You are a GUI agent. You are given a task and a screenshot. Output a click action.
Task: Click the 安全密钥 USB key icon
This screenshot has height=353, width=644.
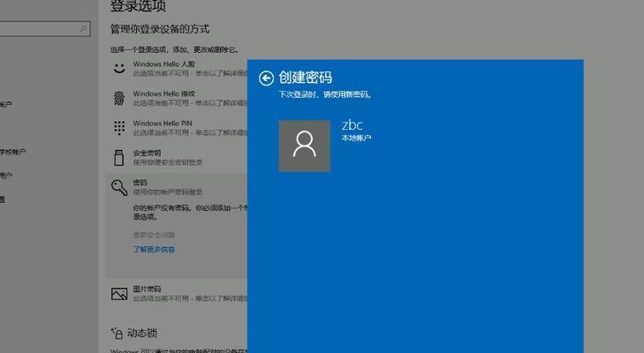pyautogui.click(x=119, y=158)
